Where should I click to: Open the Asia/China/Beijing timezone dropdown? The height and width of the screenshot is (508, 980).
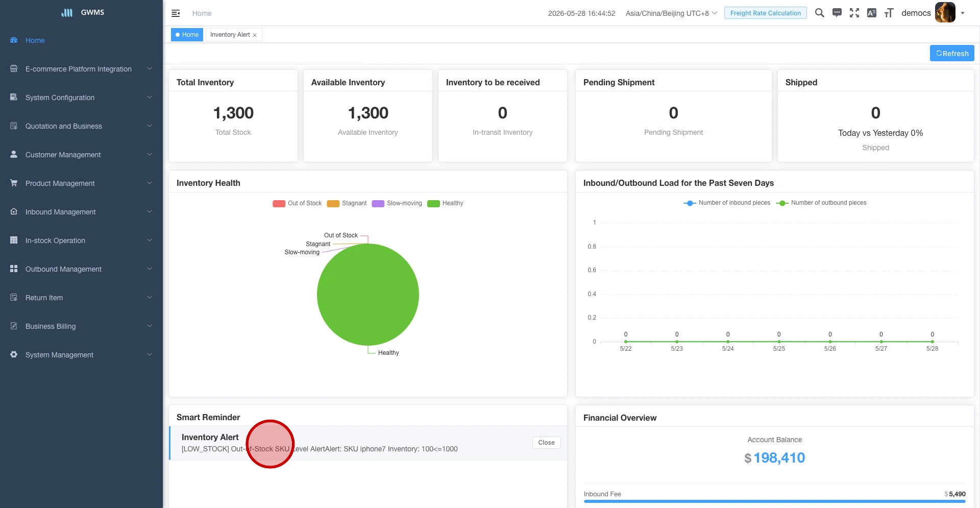(671, 13)
